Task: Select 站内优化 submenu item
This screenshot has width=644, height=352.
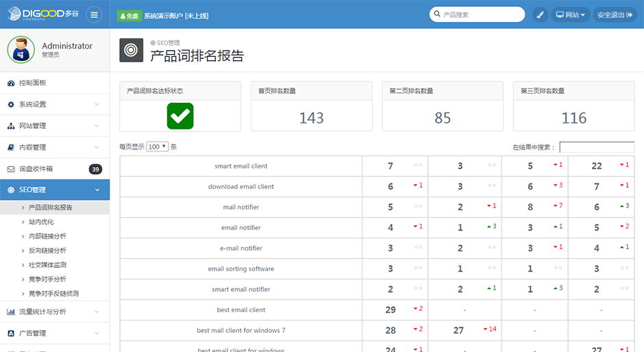Action: pos(41,222)
